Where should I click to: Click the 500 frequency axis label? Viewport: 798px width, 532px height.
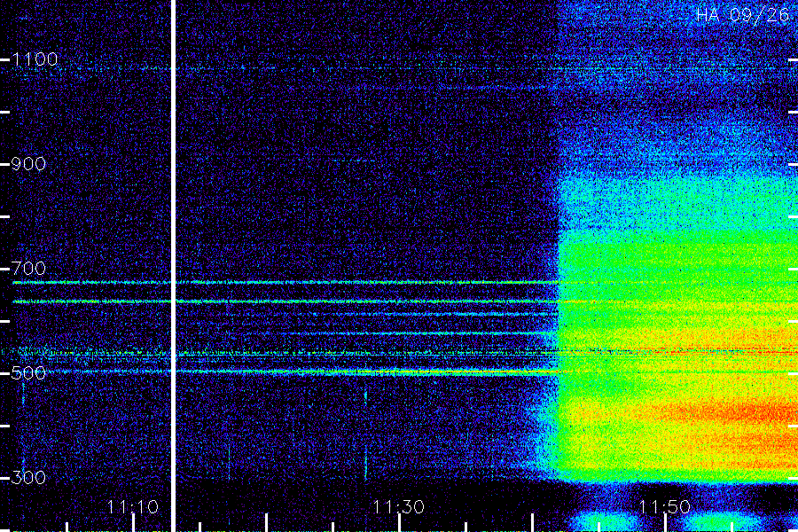click(x=28, y=373)
